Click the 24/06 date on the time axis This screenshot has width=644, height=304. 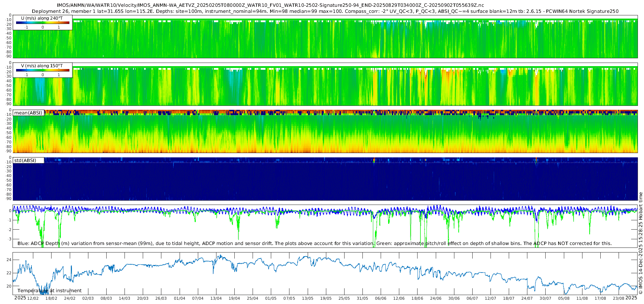435,298
